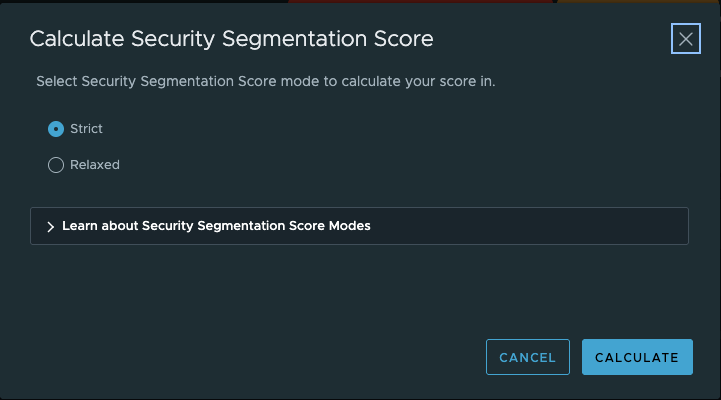Click blank area left of the CANCEL button

point(300,357)
